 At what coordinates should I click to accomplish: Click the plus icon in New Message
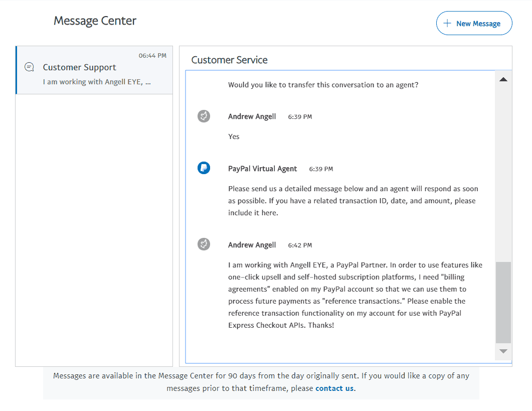click(447, 23)
